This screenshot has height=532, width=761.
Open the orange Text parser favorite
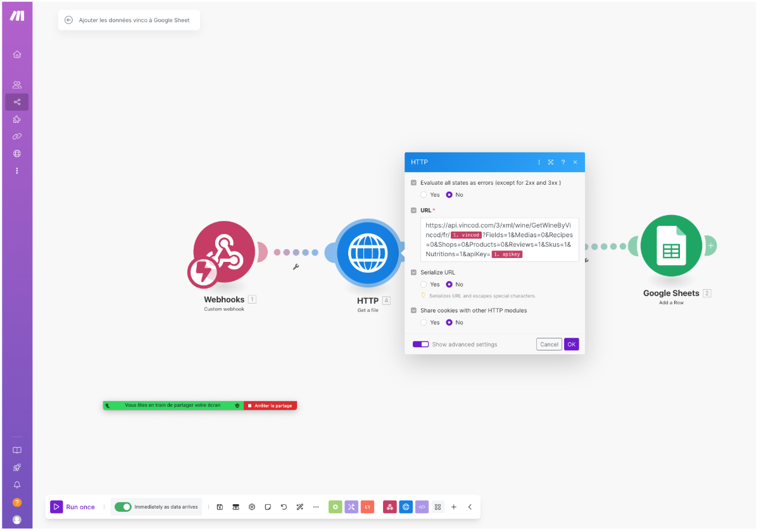coord(368,507)
